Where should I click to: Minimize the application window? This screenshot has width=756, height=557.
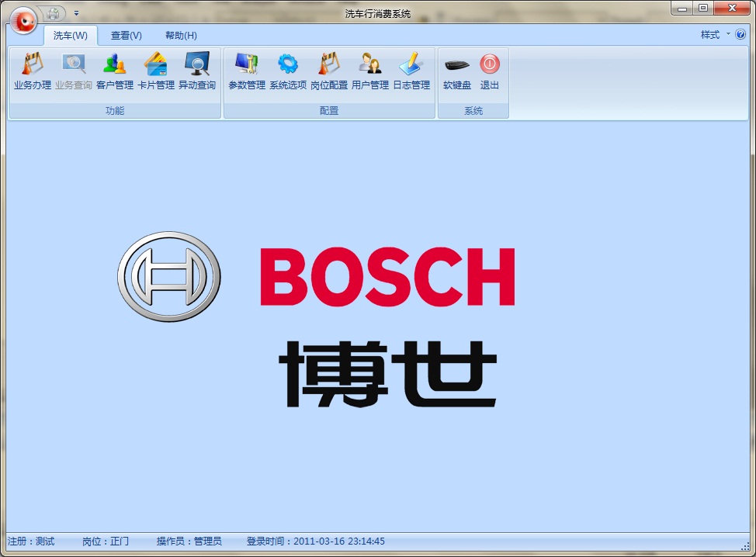click(681, 9)
